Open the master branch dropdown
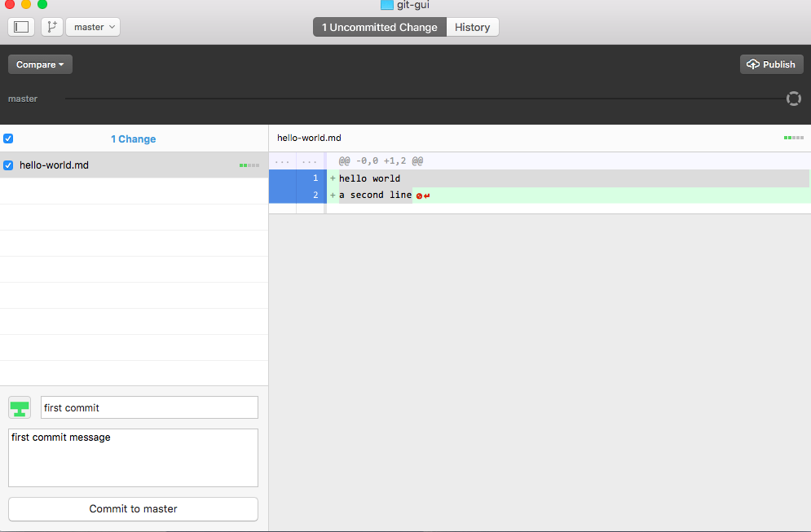Screen dimensions: 811x532 pyautogui.click(x=93, y=27)
